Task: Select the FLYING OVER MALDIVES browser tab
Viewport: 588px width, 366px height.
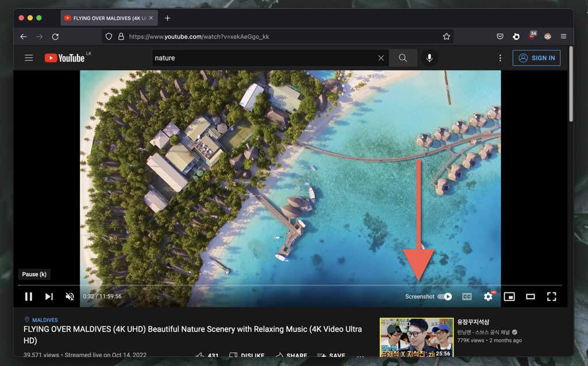Action: pos(109,18)
